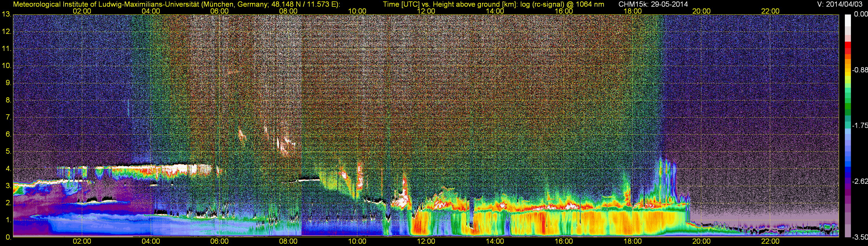Click the '04:00' label on the bottom time axis

(x=151, y=241)
